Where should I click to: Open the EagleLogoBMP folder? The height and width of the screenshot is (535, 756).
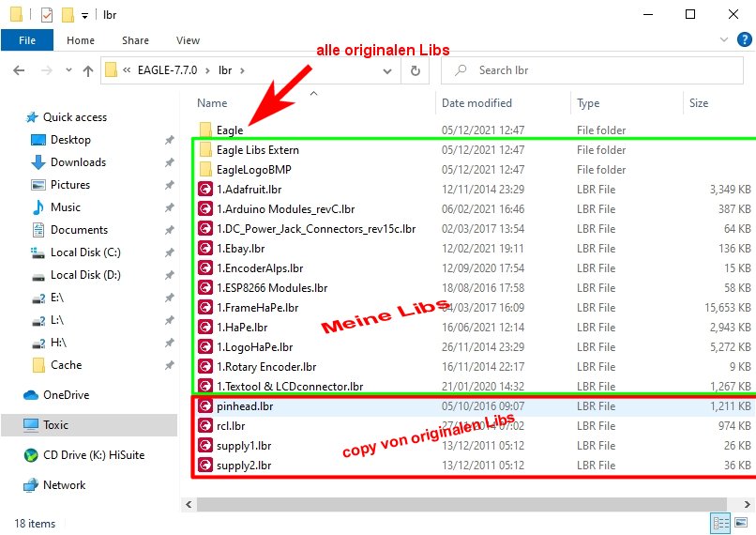pos(253,170)
